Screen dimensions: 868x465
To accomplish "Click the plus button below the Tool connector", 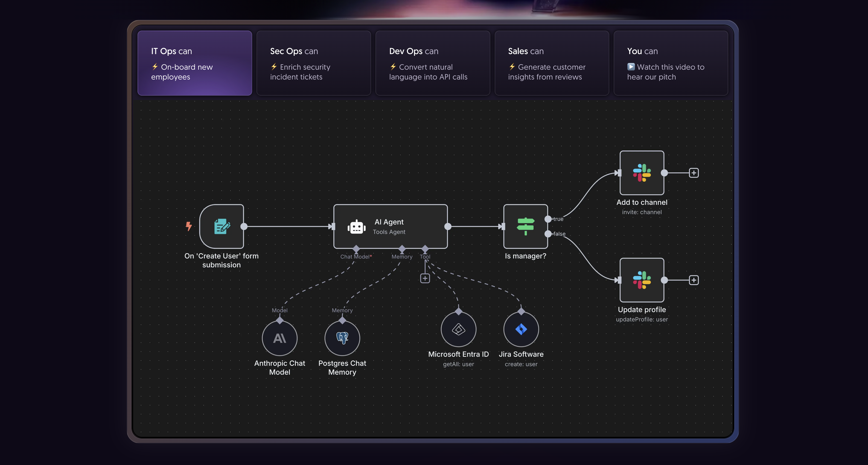I will pyautogui.click(x=425, y=278).
